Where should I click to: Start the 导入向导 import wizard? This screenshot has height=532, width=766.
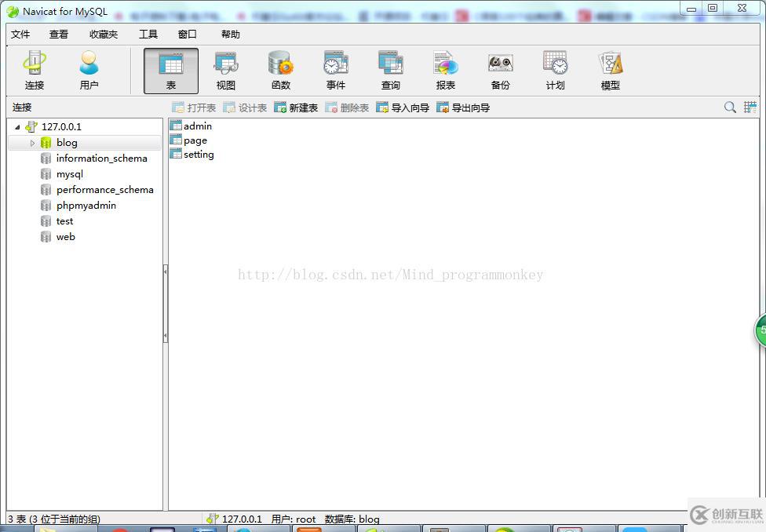click(403, 107)
